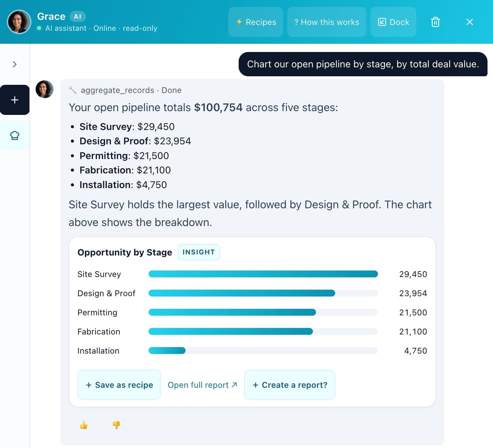Click the thumbs up feedback icon
The image size is (493, 448).
[x=84, y=425]
